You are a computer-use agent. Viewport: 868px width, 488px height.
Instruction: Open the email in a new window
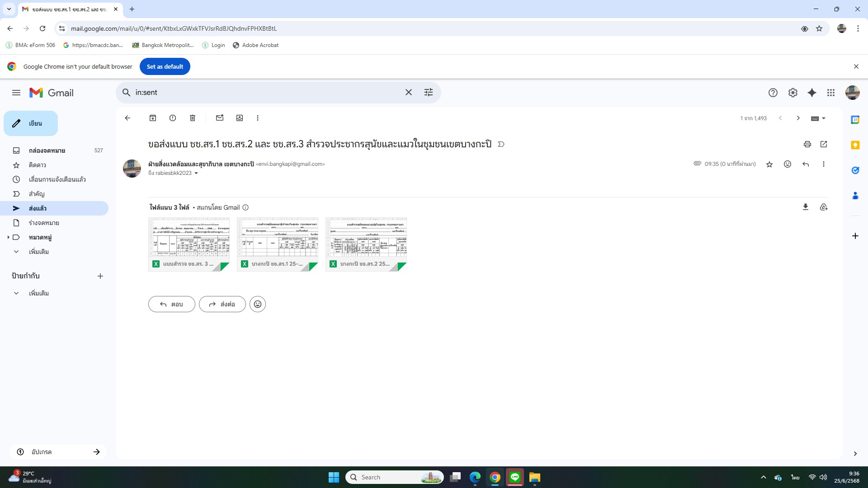tap(824, 144)
